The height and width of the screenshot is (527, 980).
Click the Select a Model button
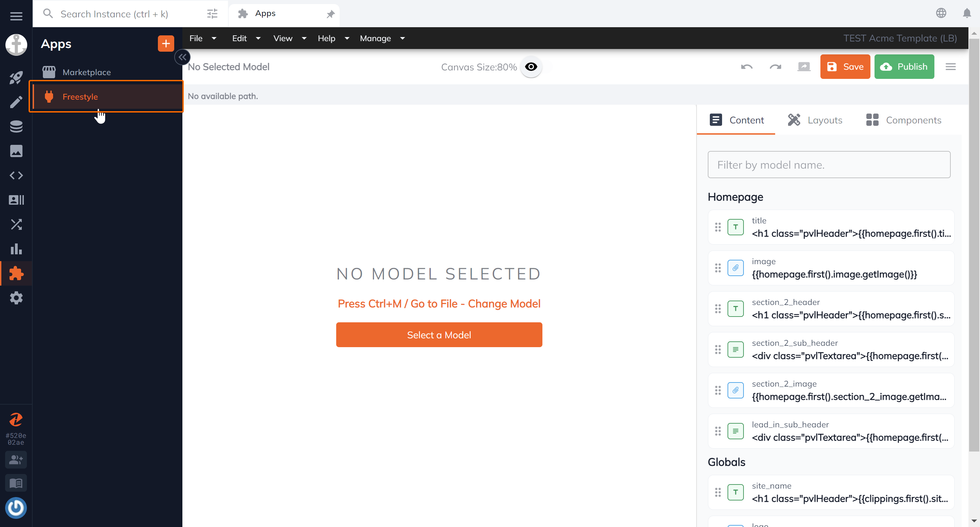pyautogui.click(x=439, y=334)
